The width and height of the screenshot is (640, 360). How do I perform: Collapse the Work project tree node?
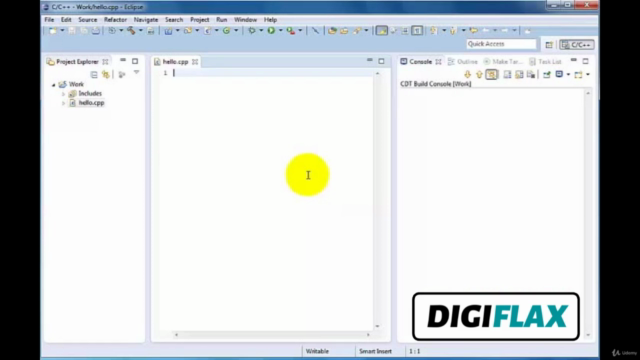(x=53, y=84)
